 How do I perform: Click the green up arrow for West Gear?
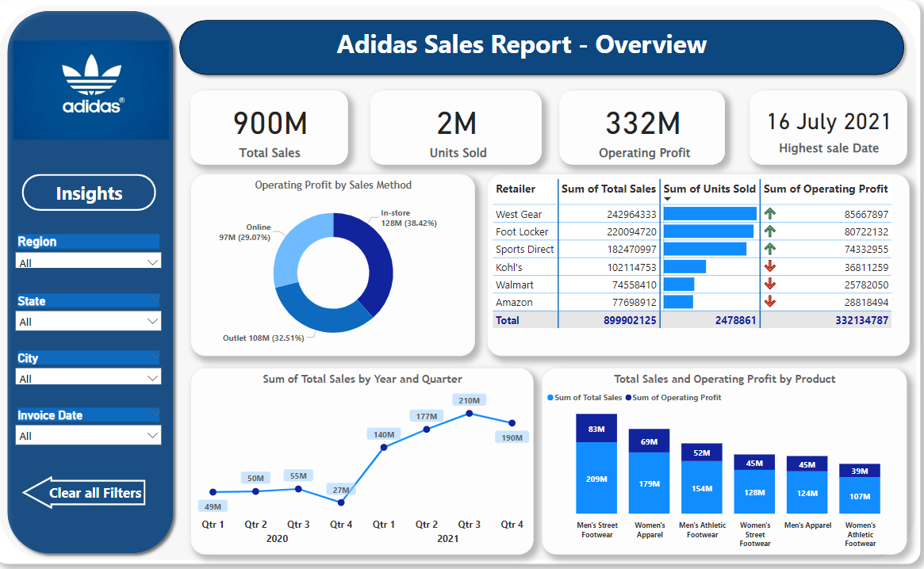(x=769, y=213)
